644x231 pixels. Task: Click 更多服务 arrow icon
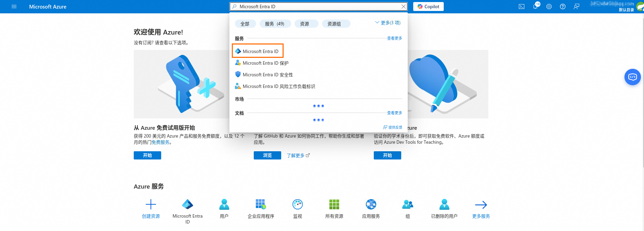pyautogui.click(x=481, y=205)
